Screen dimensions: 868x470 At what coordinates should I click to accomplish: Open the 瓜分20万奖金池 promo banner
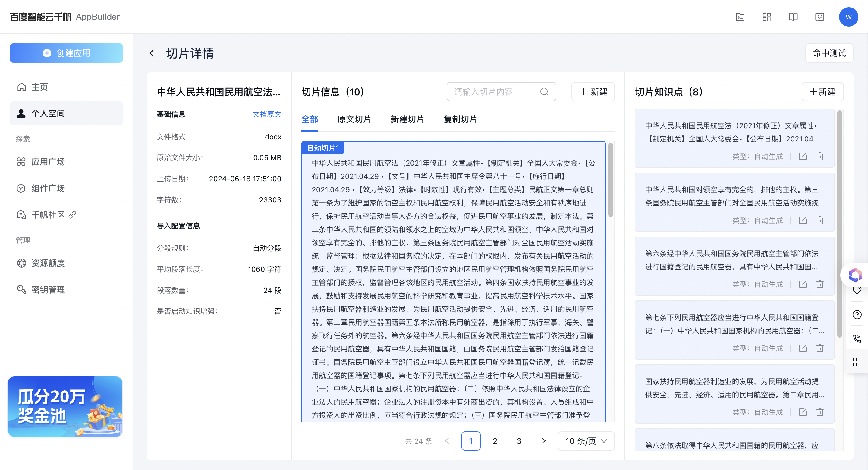click(65, 407)
